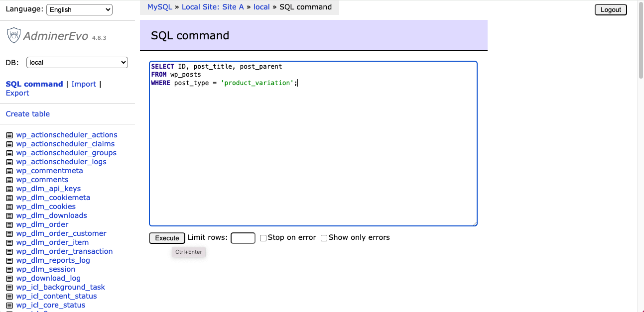Viewport: 644px width, 312px height.
Task: Open the Import page from sidebar
Action: tap(83, 84)
